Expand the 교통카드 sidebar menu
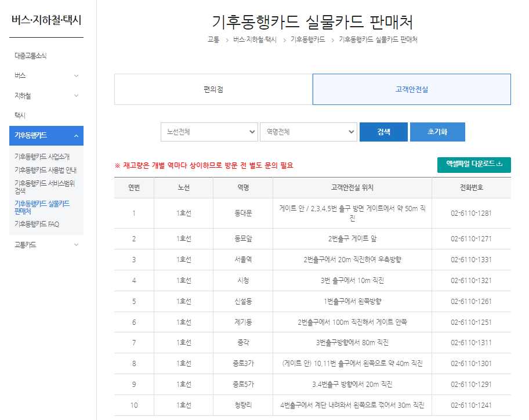 46,245
